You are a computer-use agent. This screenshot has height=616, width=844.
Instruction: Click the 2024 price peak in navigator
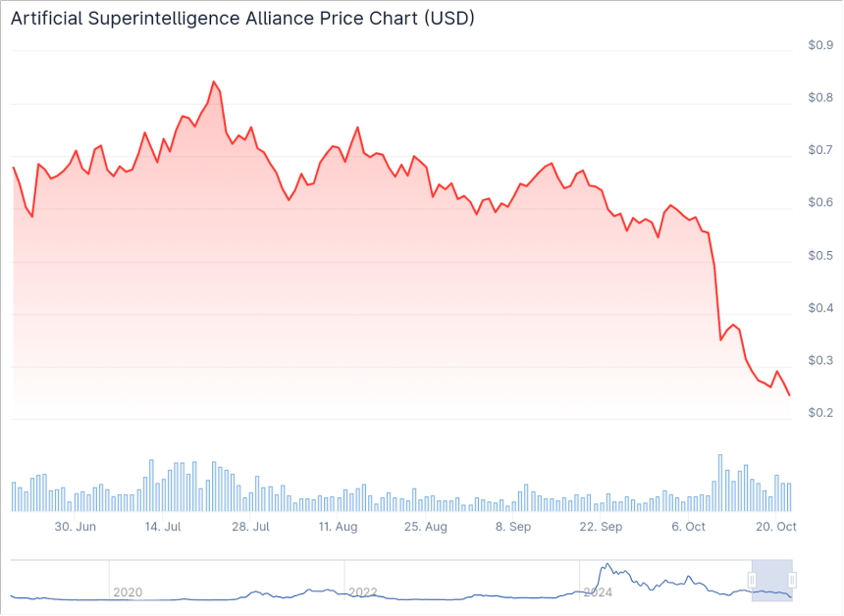tap(607, 565)
